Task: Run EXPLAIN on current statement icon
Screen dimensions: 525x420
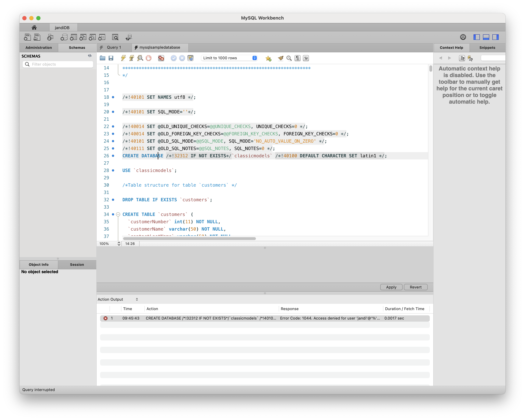Action: click(x=140, y=58)
